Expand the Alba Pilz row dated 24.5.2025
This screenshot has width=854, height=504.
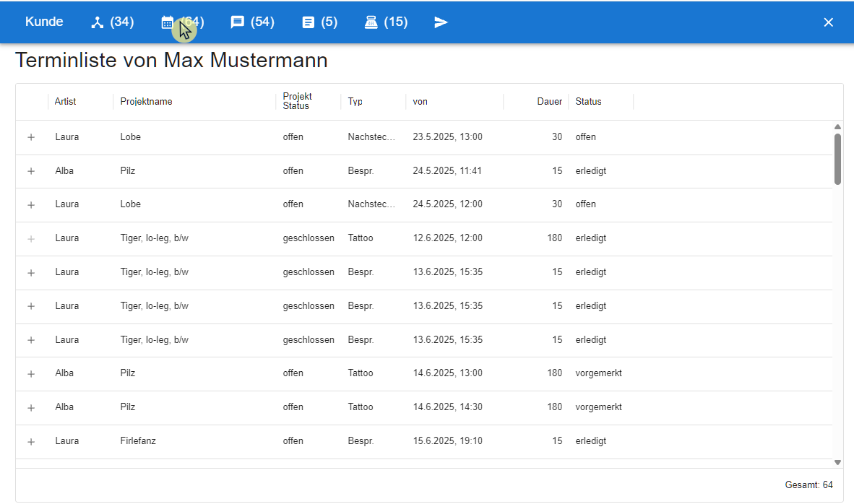pyautogui.click(x=31, y=171)
